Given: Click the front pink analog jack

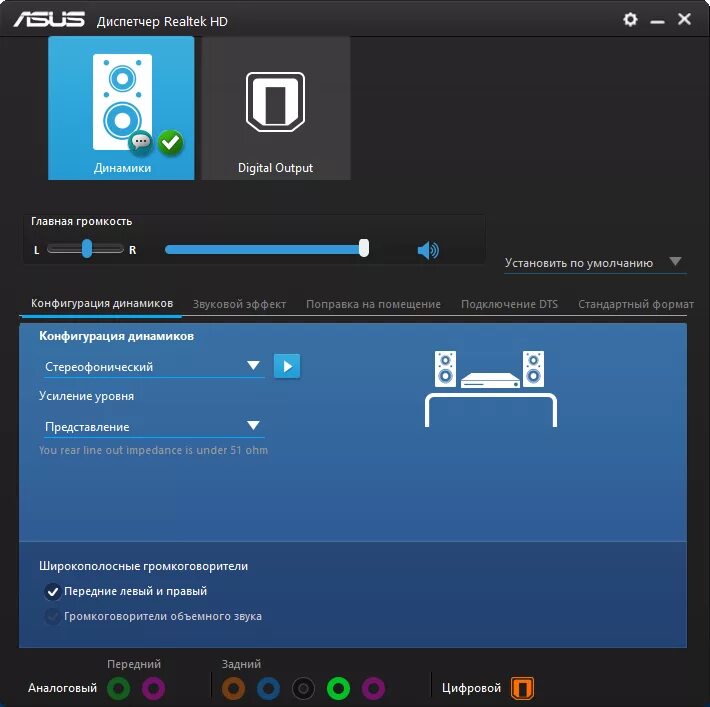Looking at the screenshot, I should pyautogui.click(x=154, y=688).
